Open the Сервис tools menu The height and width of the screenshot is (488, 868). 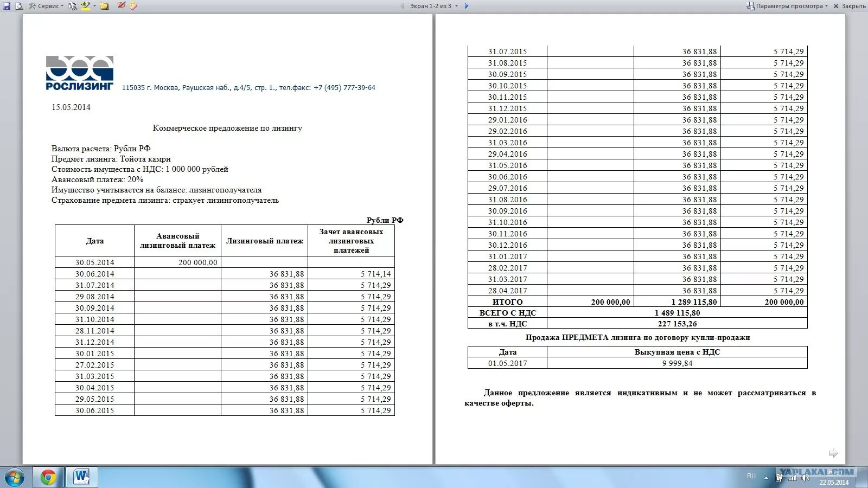point(46,6)
